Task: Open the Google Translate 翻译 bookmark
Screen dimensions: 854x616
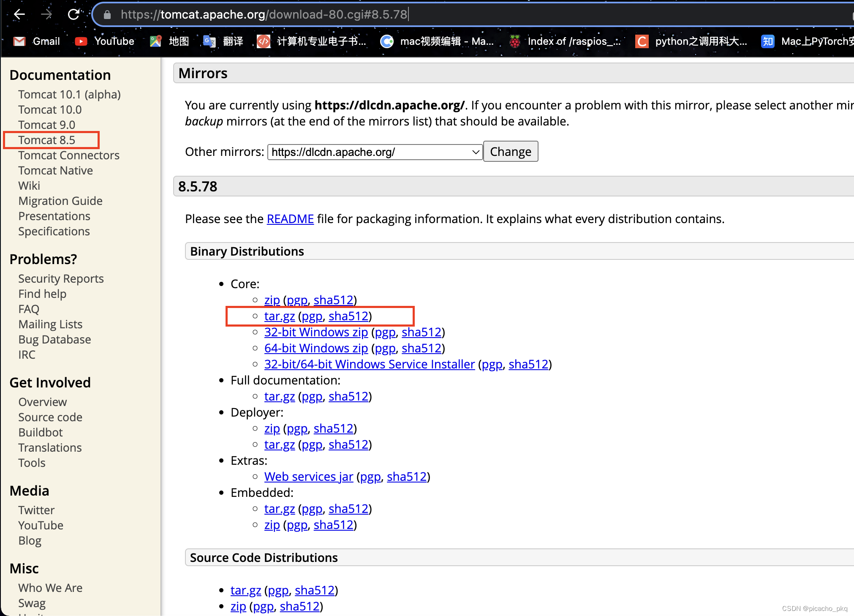Action: pos(209,41)
